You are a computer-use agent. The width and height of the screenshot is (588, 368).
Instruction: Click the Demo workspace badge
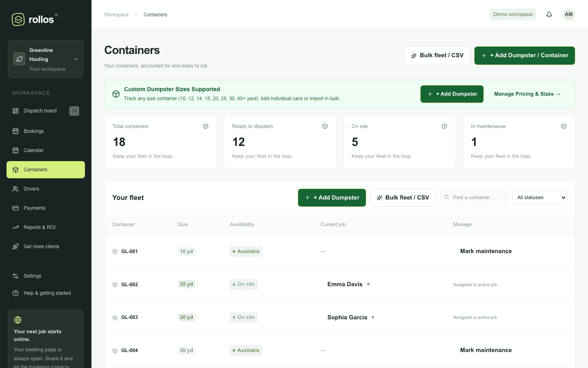click(513, 14)
